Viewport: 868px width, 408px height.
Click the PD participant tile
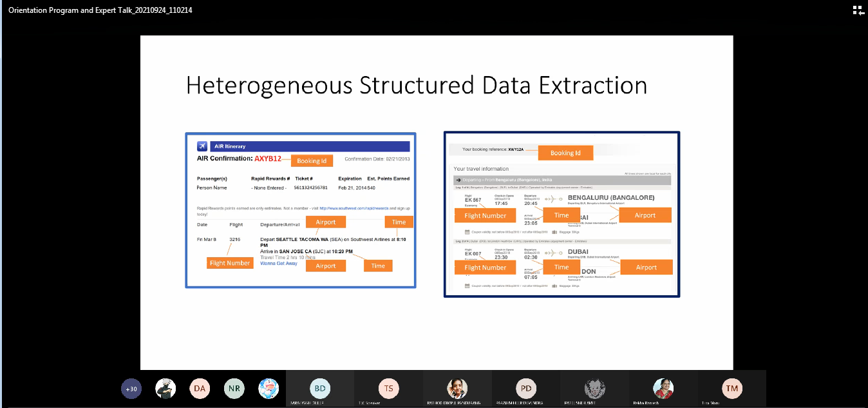pos(525,389)
